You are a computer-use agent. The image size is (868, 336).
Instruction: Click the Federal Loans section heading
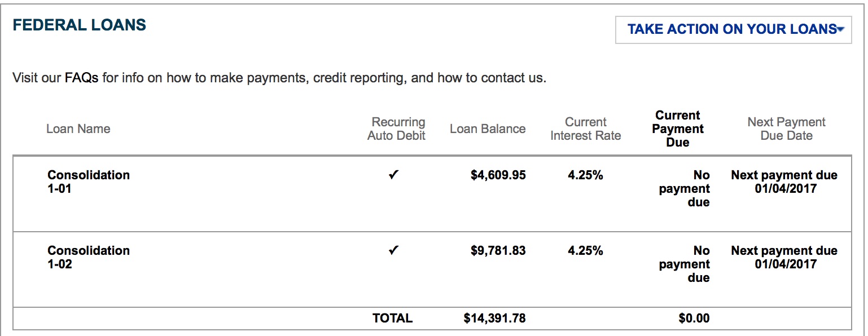(x=80, y=25)
